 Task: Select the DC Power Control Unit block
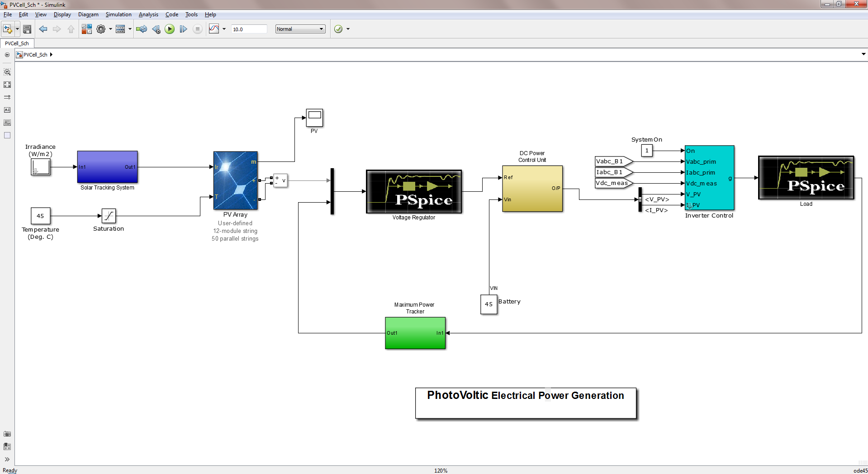click(532, 189)
